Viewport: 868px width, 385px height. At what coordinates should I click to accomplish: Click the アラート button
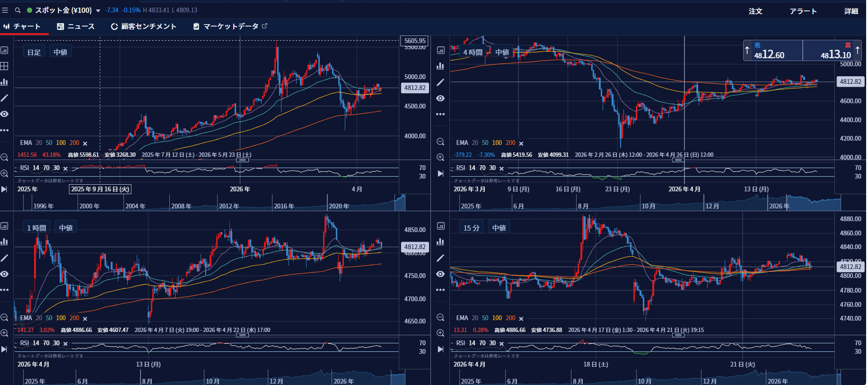coord(803,11)
